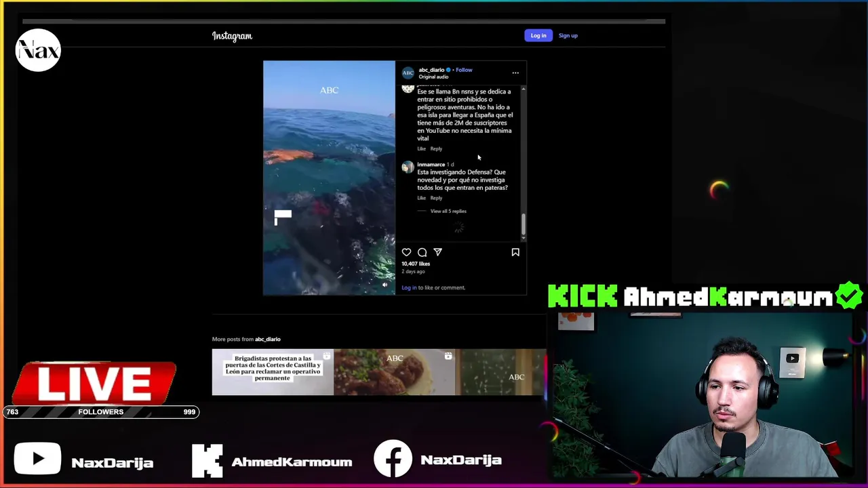Click the LIVE badge
The image size is (868, 488).
(x=95, y=384)
